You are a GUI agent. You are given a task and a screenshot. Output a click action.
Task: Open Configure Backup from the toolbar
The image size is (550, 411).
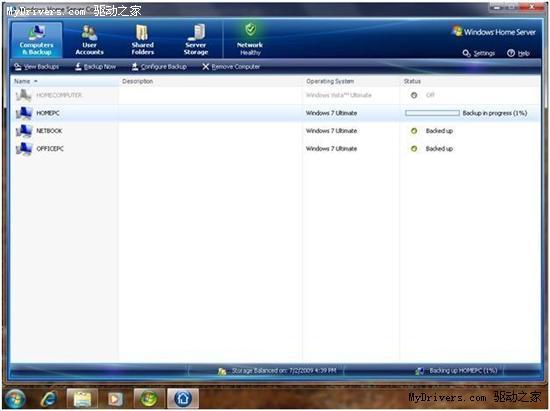point(159,67)
